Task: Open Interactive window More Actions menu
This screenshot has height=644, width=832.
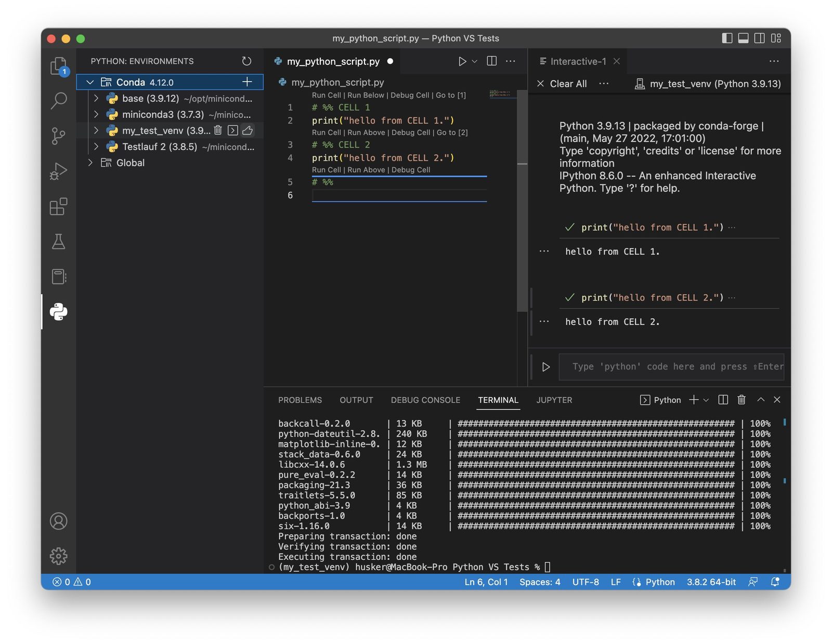Action: coord(774,61)
